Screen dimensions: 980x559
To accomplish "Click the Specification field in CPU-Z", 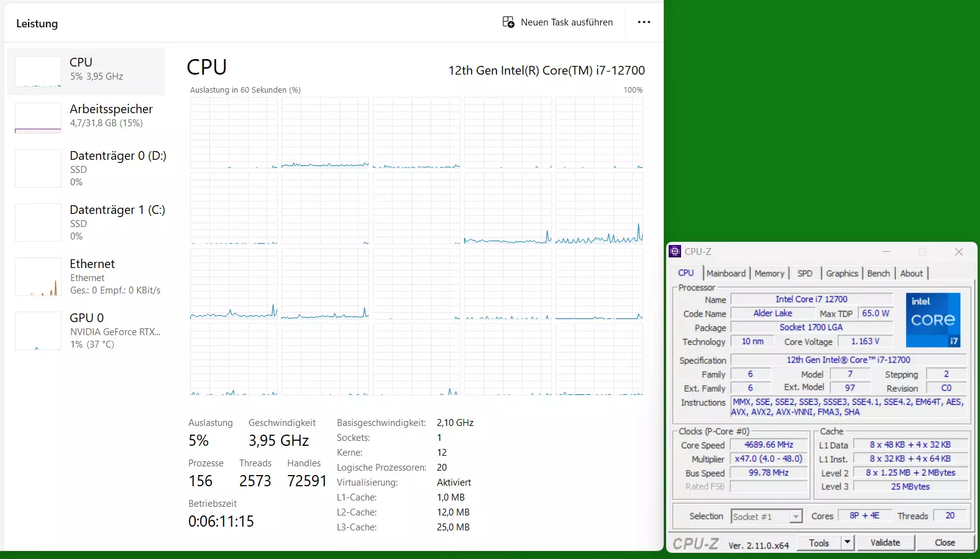I will point(848,359).
